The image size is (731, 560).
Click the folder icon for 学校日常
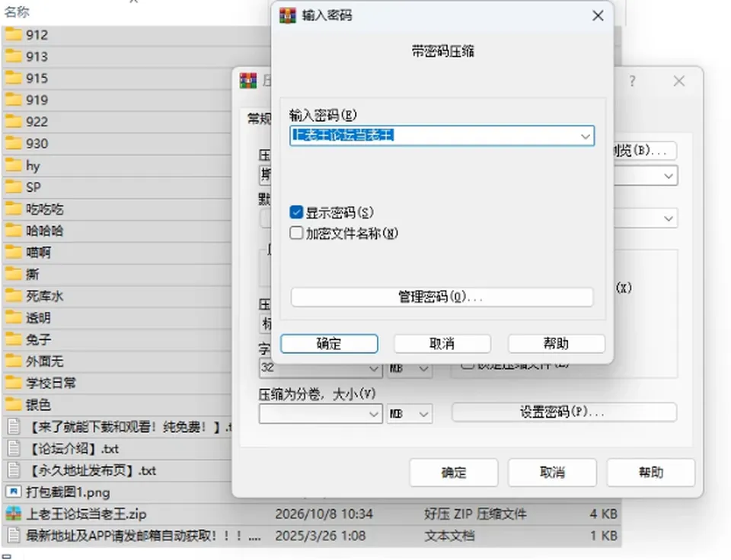(13, 383)
